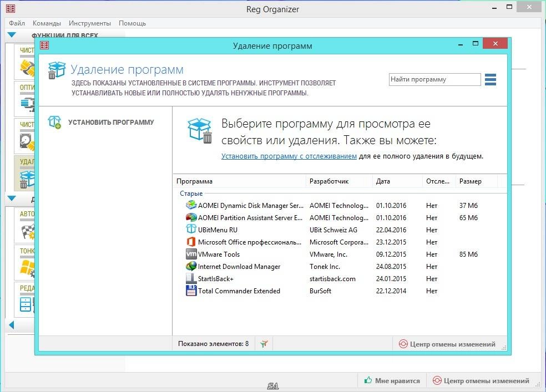
Task: Click the Internet Download Manager icon
Action: (191, 266)
